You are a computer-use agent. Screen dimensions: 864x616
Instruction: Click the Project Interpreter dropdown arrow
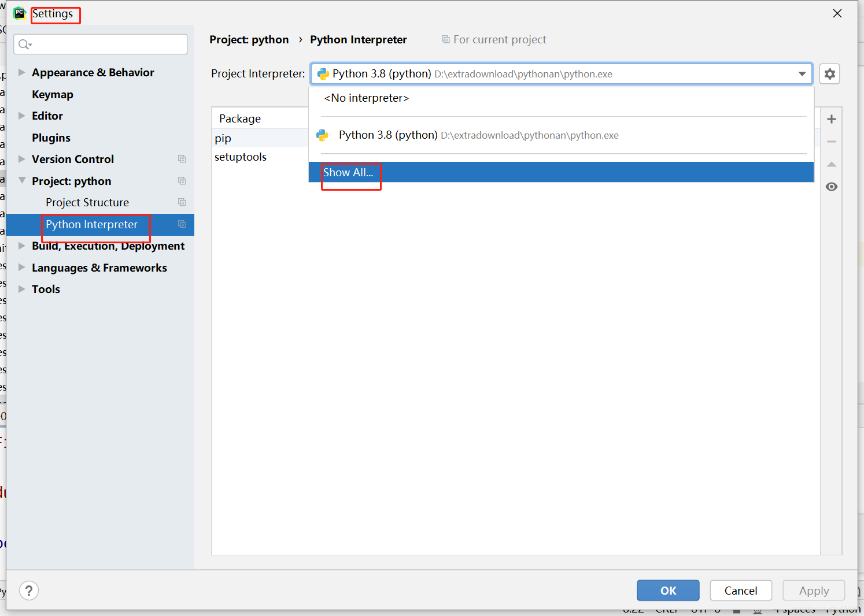pyautogui.click(x=802, y=74)
